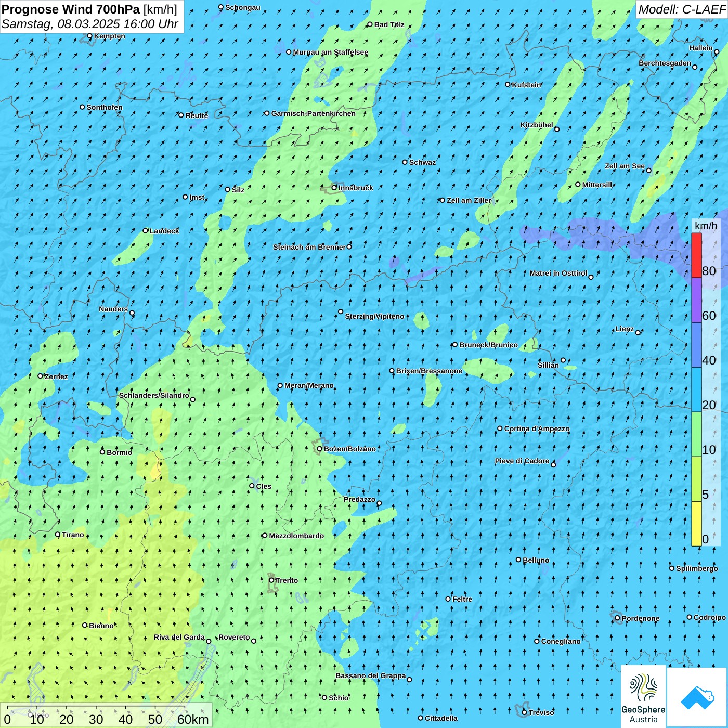Click the 'Bassano del Grappa' label
This screenshot has width=728, height=728.
[x=371, y=675]
